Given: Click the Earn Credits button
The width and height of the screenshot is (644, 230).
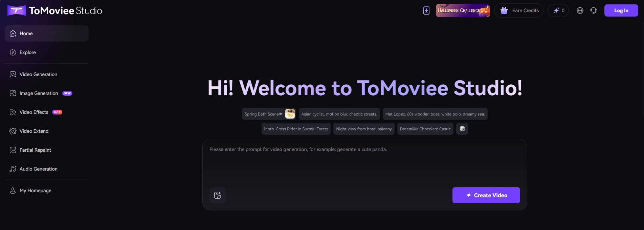Looking at the screenshot, I should pos(519,10).
